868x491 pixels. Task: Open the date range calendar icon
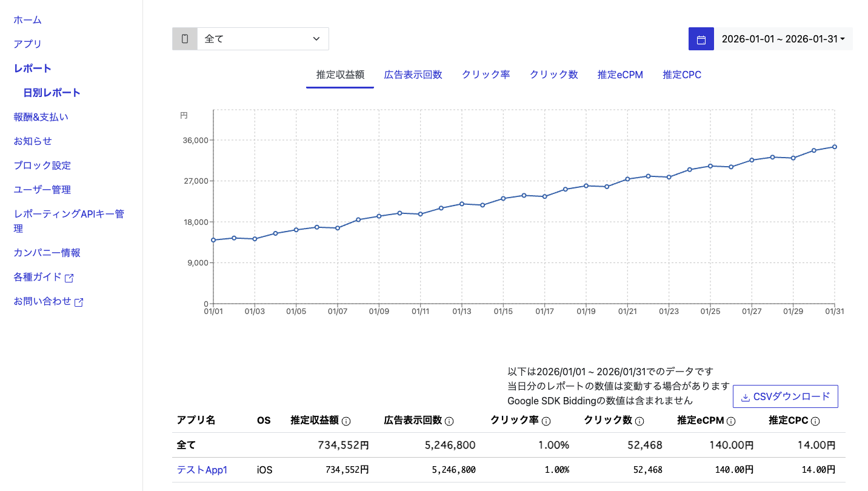pos(701,38)
